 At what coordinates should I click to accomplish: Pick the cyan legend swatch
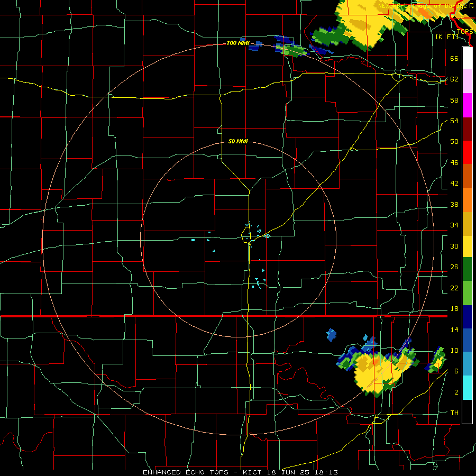pyautogui.click(x=467, y=388)
